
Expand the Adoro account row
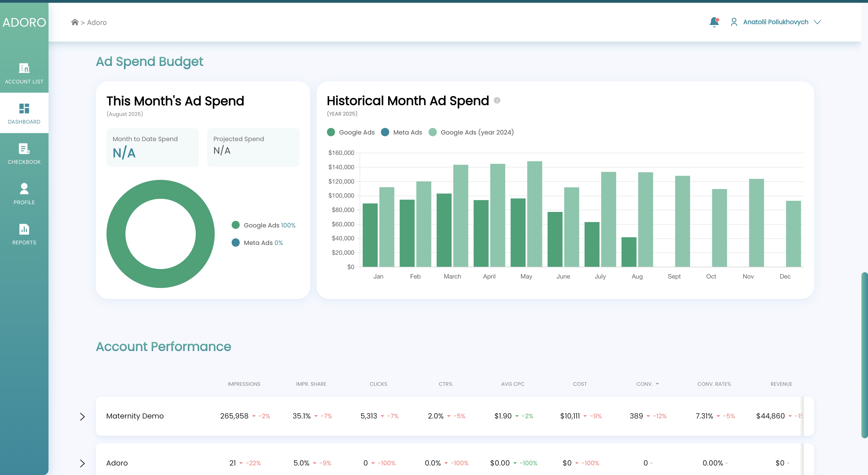click(x=82, y=463)
